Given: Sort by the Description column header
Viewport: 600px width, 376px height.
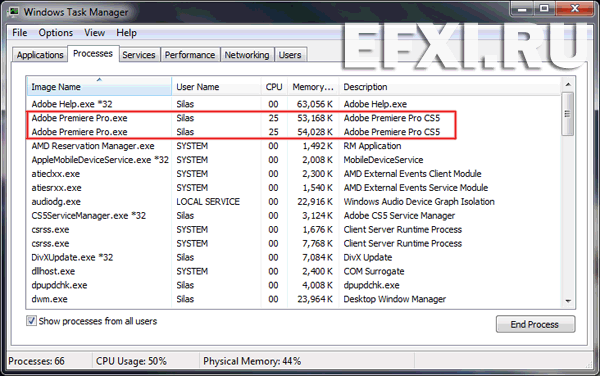Looking at the screenshot, I should (x=450, y=87).
